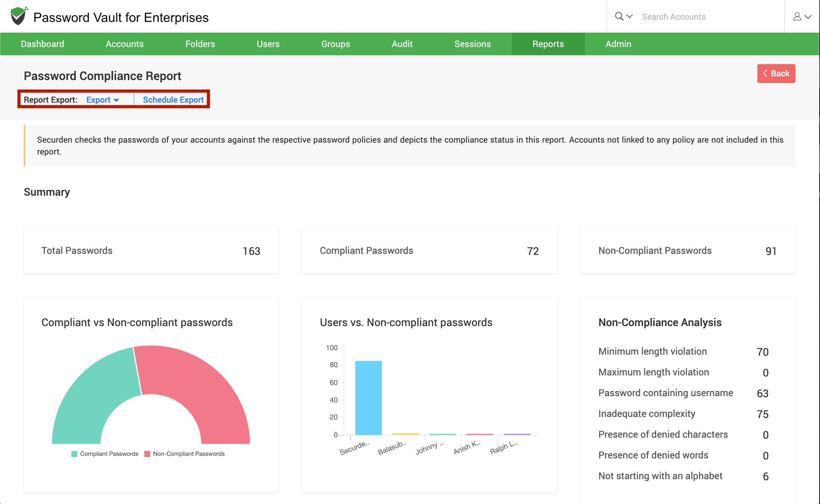Screen dimensions: 820x504
Task: Click Not starting with an alphabet row
Action: point(684,476)
